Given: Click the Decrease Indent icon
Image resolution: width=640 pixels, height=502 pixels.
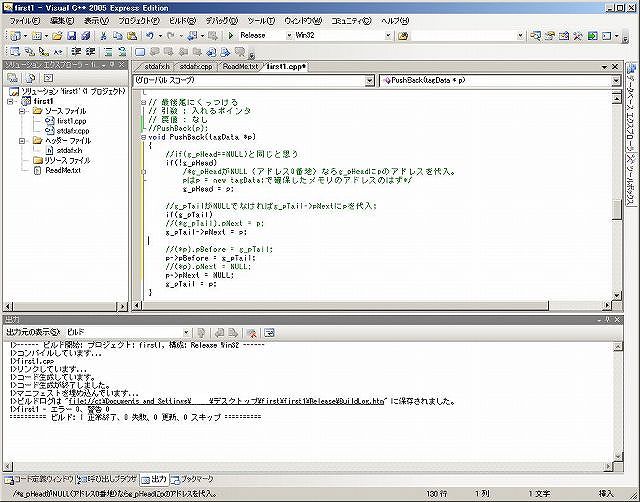Looking at the screenshot, I should [76, 52].
